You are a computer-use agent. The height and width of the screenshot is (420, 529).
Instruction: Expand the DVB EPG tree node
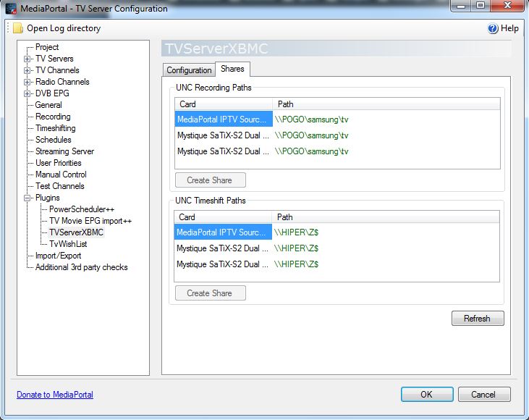(27, 93)
